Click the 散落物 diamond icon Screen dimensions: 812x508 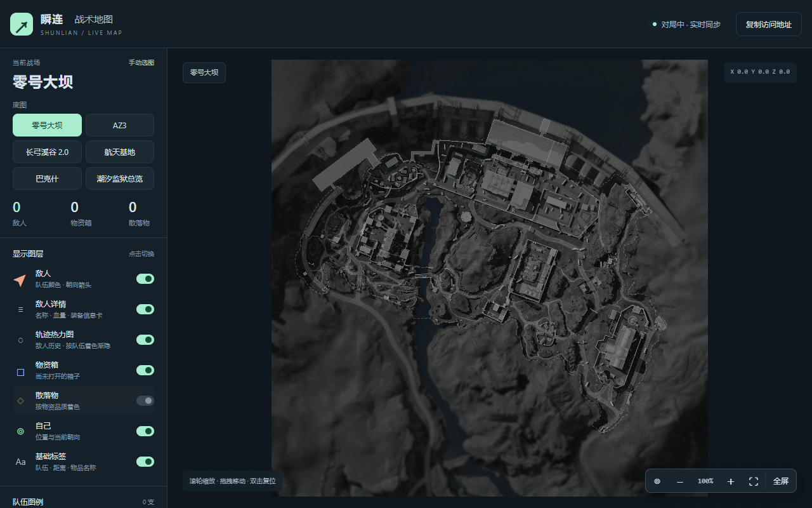(20, 401)
